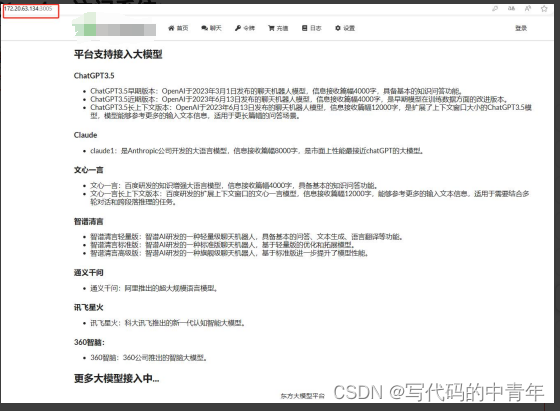Click the claude1 description line
Viewport: 560px width, 411px height.
(x=257, y=151)
